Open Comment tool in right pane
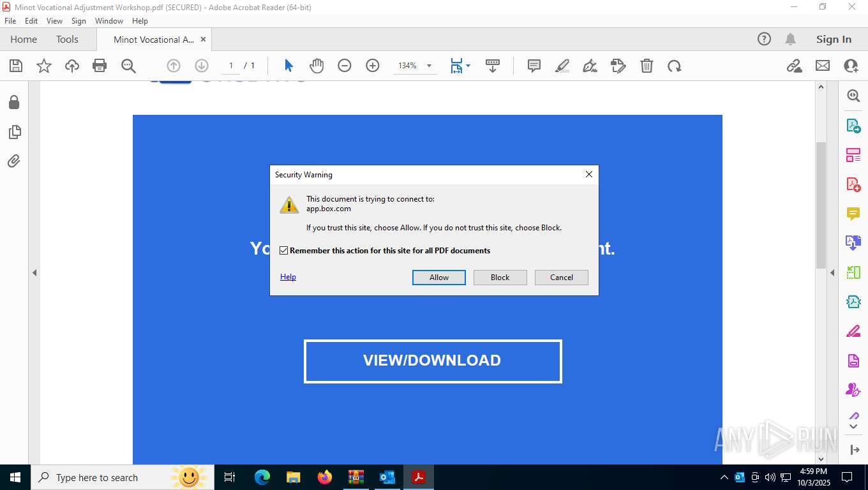 point(853,214)
